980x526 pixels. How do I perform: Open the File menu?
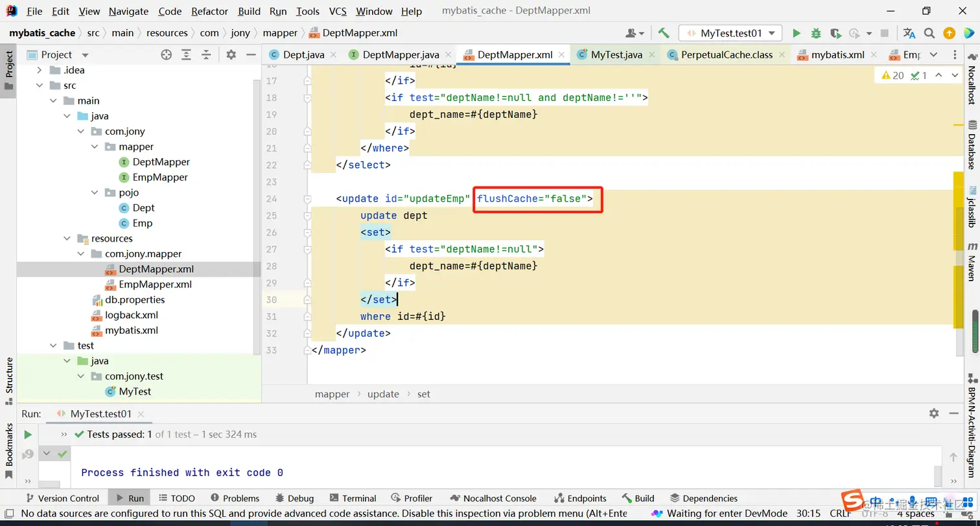click(x=34, y=11)
